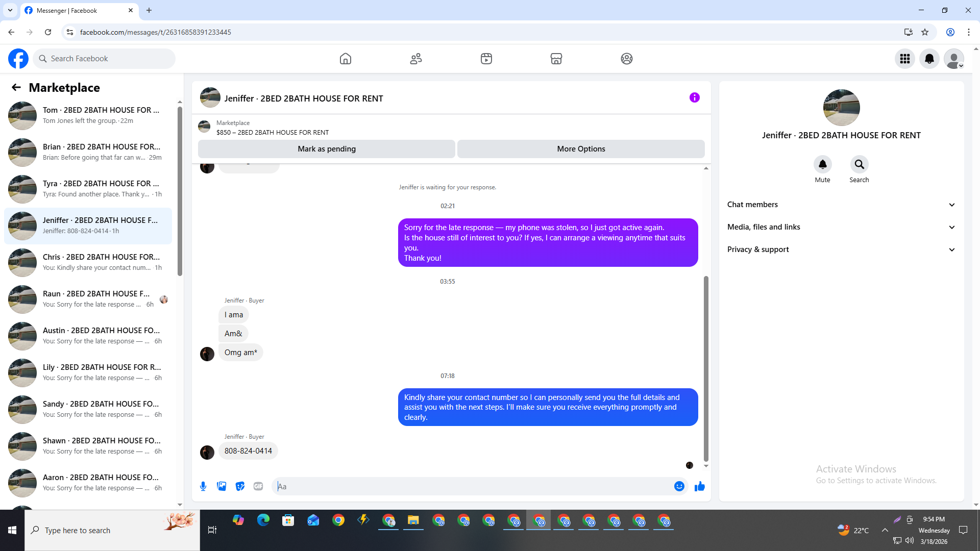Open the GIF picker
The image size is (980, 551).
(x=258, y=486)
